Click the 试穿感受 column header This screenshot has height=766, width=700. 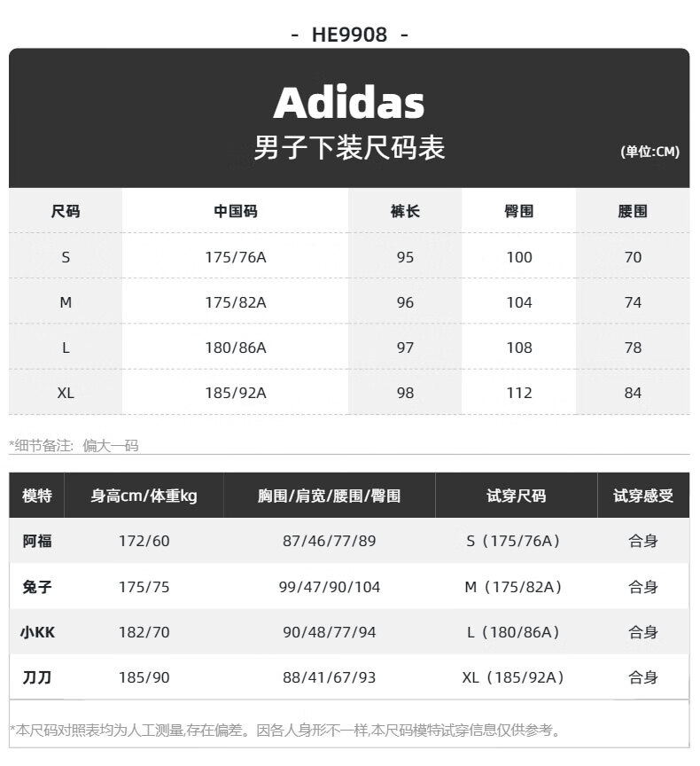[643, 496]
